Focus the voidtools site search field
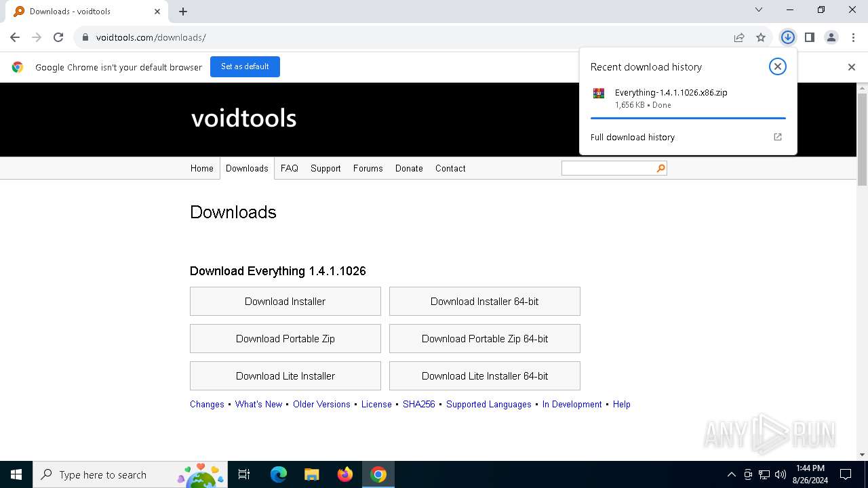 (608, 168)
